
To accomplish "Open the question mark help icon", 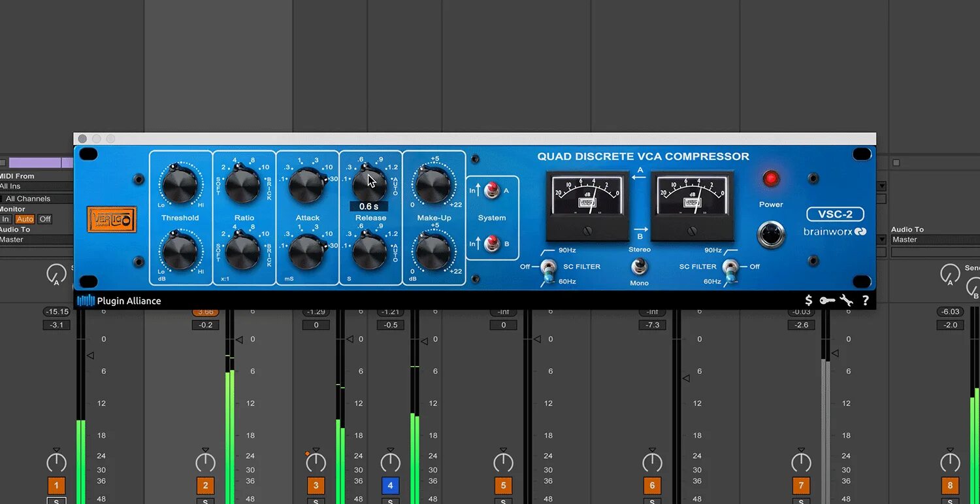I will click(x=866, y=300).
